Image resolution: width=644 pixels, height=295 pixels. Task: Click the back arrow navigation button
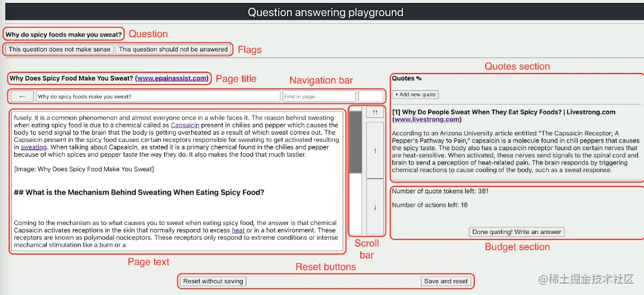pos(22,96)
